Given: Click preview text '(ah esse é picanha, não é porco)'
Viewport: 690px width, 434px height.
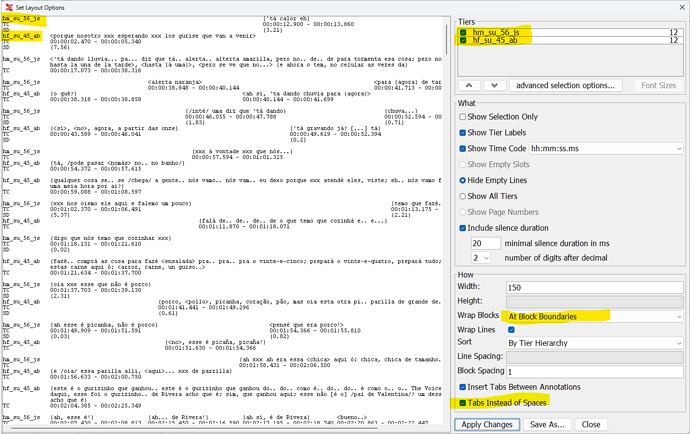Looking at the screenshot, I should click(104, 325).
